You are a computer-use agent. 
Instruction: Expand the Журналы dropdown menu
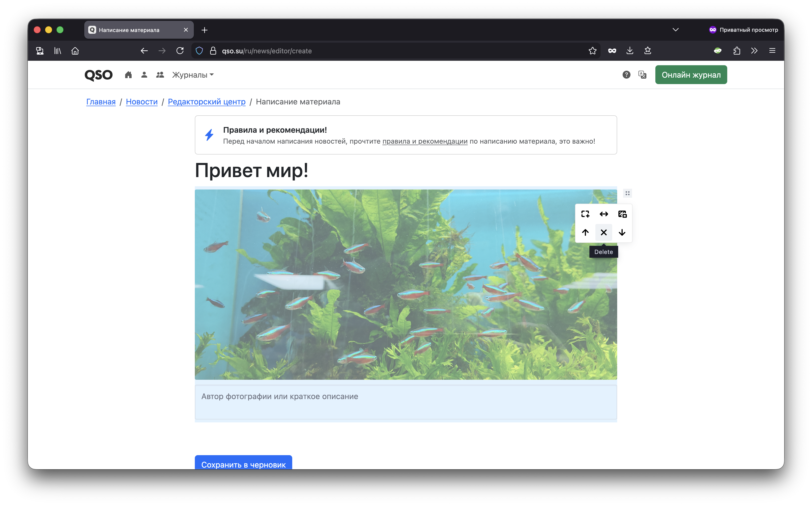click(193, 75)
